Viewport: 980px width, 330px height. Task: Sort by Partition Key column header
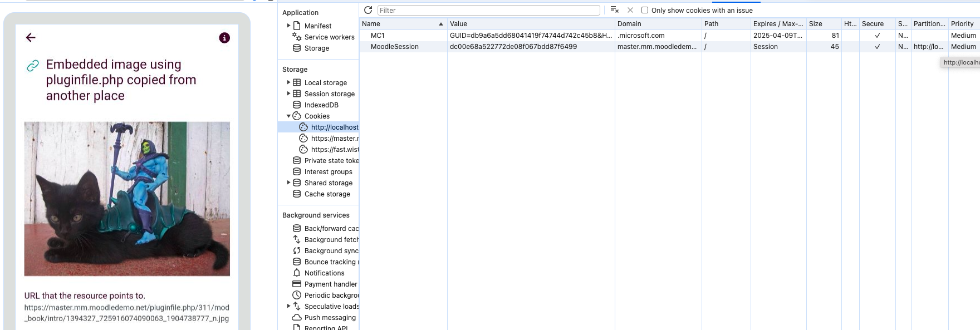coord(929,24)
